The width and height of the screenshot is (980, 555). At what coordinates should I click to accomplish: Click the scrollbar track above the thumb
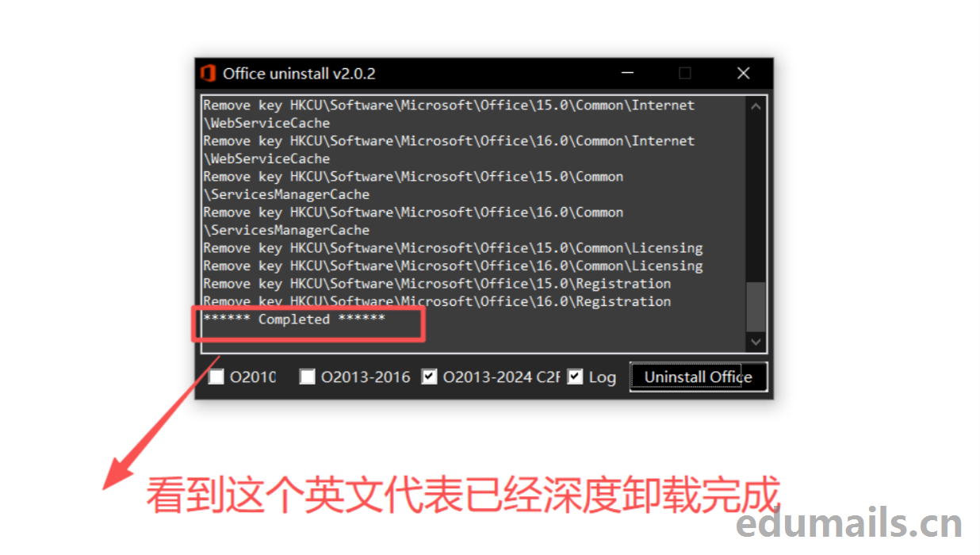tap(756, 198)
